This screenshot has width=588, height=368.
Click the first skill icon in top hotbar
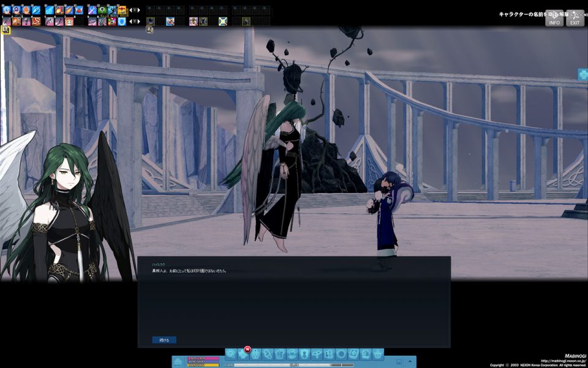(x=7, y=10)
